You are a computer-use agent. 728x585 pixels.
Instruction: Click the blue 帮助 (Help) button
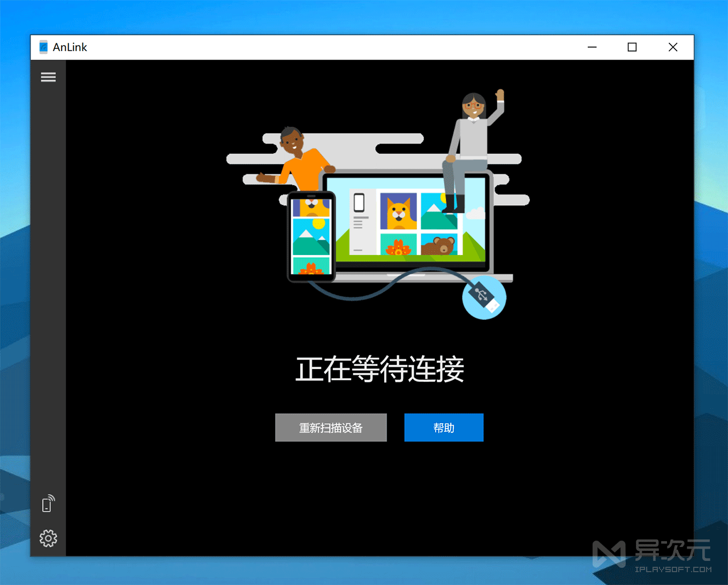pyautogui.click(x=444, y=427)
